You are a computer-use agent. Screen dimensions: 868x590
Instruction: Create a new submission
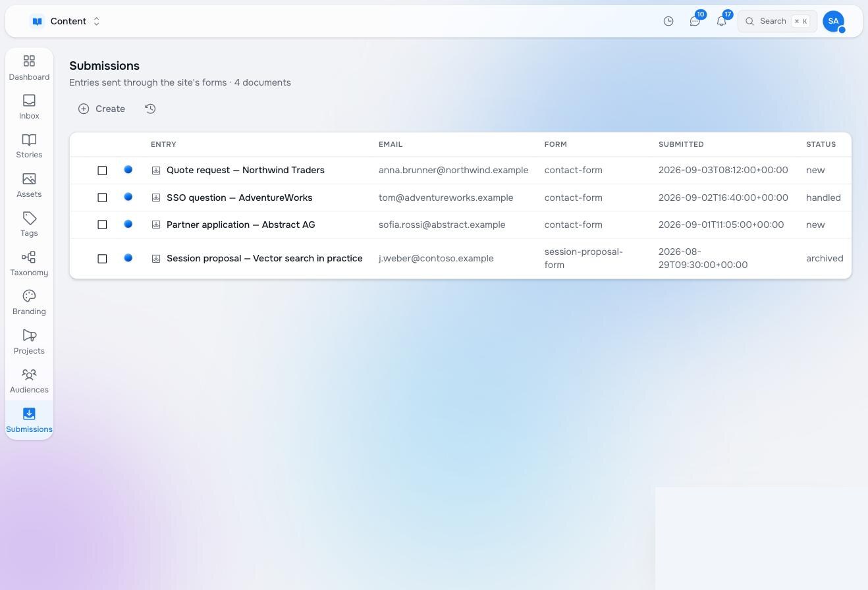click(101, 109)
